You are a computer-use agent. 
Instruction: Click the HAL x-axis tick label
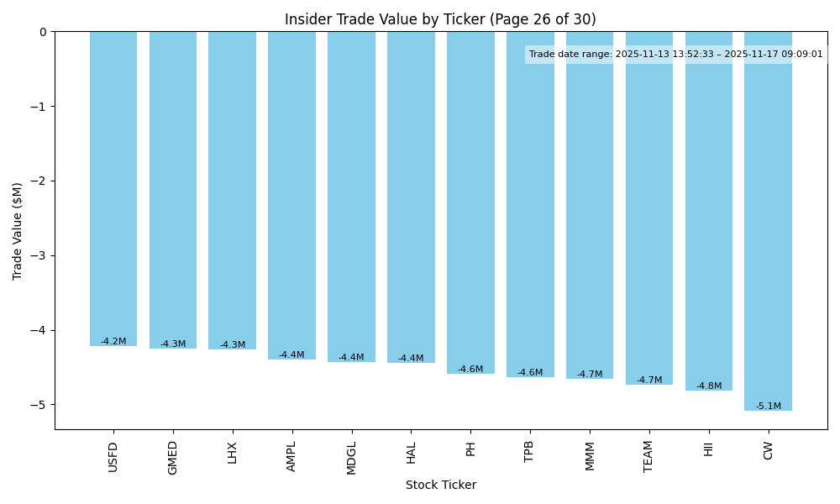point(411,452)
